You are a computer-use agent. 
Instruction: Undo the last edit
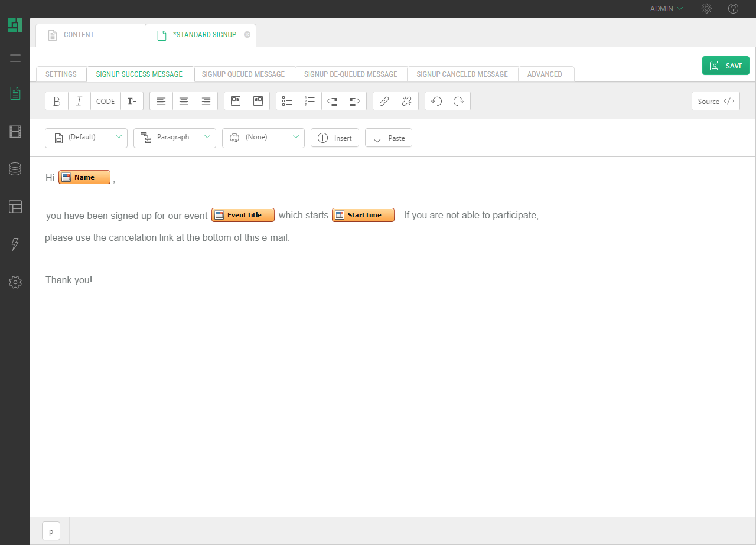coord(436,101)
